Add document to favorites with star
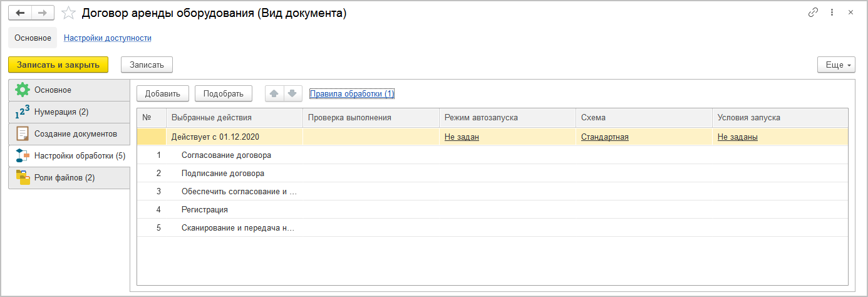This screenshot has width=868, height=297. (x=69, y=13)
